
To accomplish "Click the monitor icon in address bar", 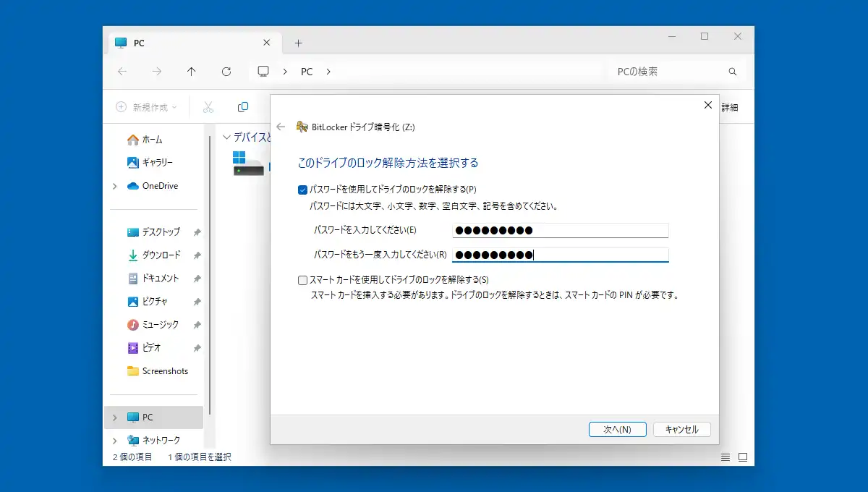I will [263, 72].
